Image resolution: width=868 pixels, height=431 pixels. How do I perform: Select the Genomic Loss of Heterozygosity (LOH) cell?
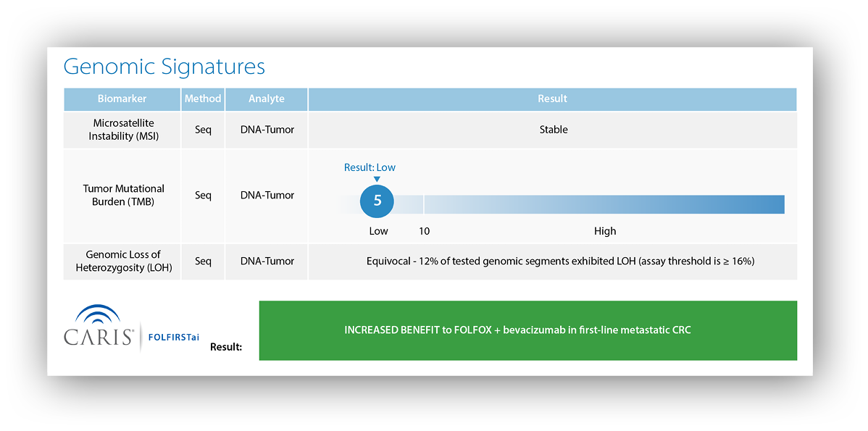[x=123, y=261]
